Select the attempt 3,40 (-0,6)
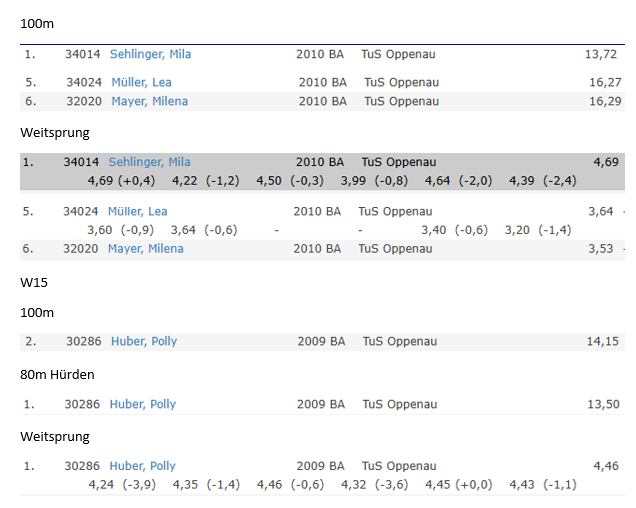 point(454,229)
